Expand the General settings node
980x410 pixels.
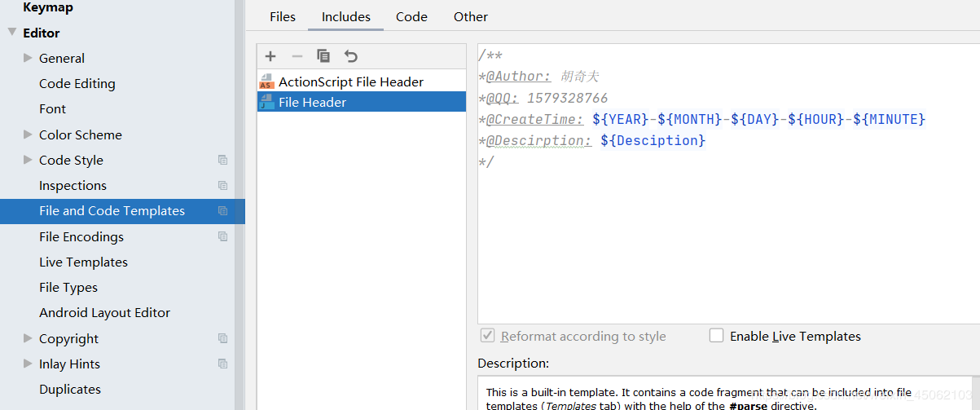coord(28,58)
